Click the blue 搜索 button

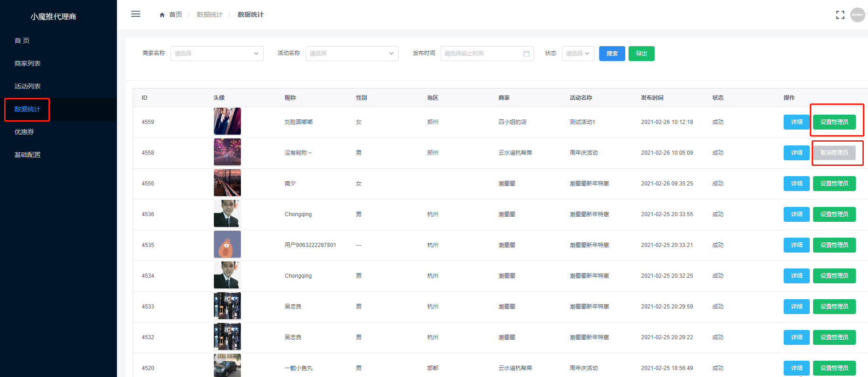tap(612, 54)
